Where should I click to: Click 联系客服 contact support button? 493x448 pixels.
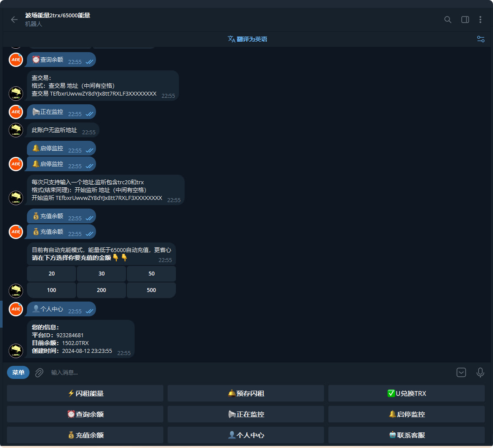point(406,435)
